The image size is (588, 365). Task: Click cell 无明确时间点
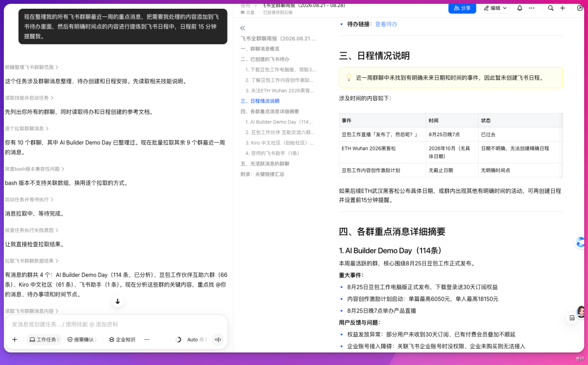coord(520,171)
